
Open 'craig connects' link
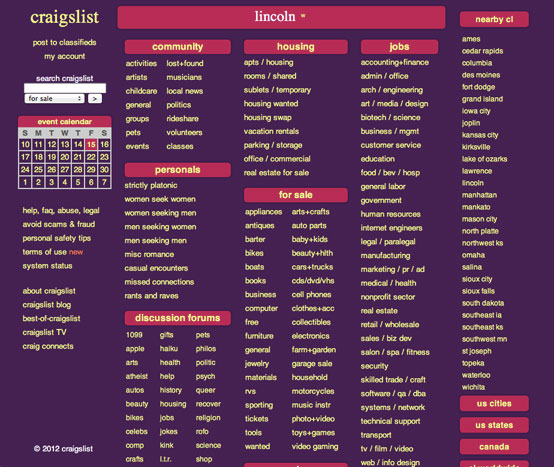pos(48,346)
